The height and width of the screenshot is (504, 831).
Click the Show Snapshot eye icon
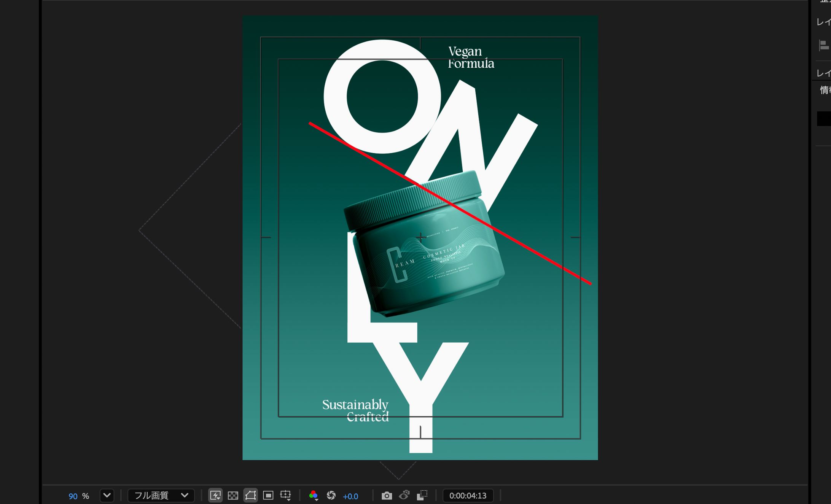point(404,495)
